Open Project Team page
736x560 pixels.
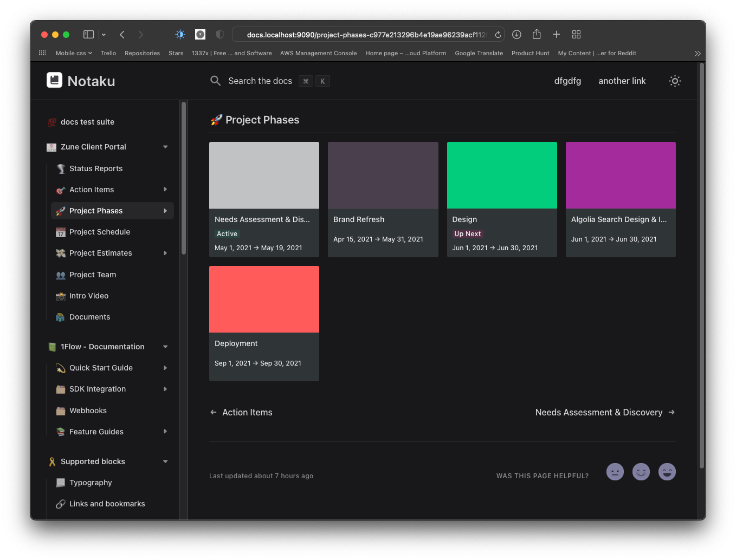tap(93, 275)
